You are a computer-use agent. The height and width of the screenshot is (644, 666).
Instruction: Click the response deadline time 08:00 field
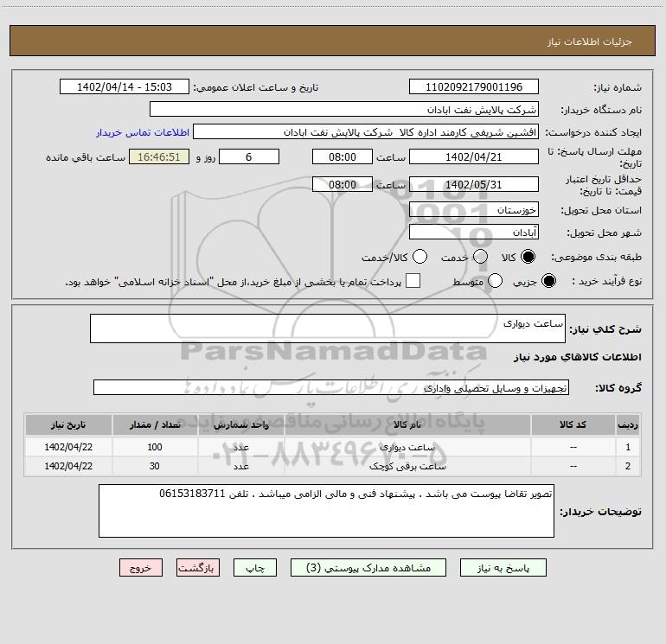343,157
